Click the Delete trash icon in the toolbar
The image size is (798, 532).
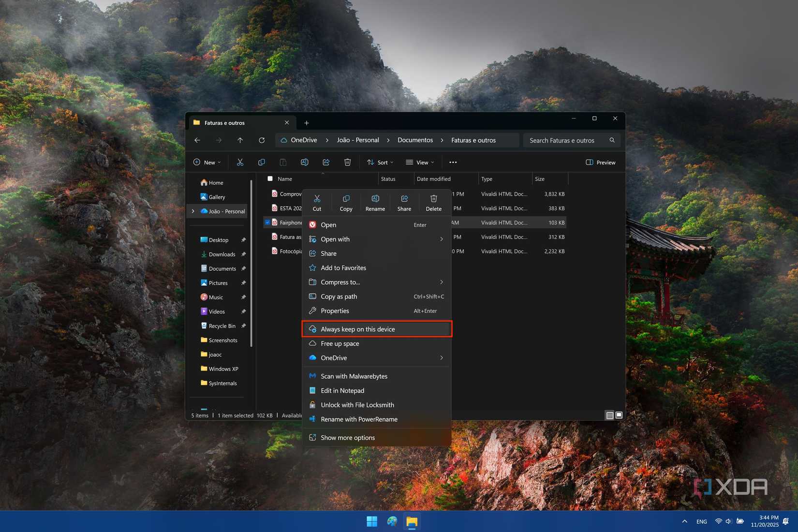point(347,162)
